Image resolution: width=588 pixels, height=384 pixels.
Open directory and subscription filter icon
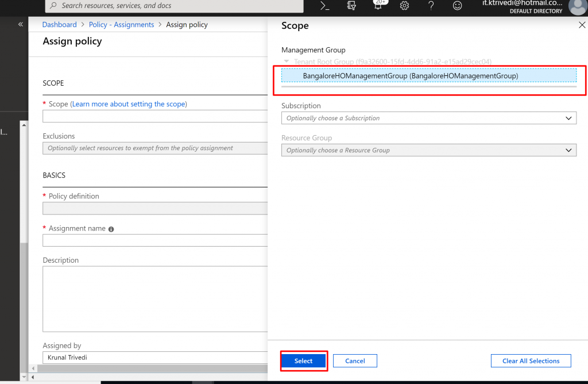[351, 6]
